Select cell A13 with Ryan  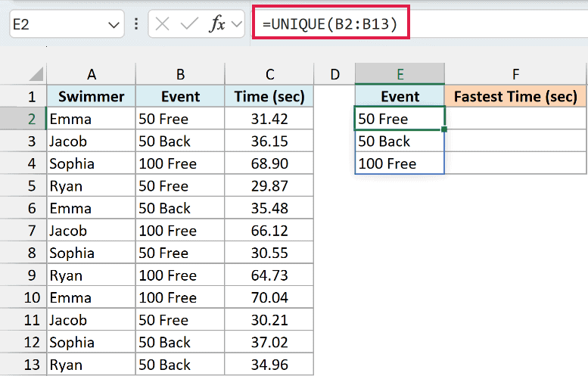(x=91, y=365)
